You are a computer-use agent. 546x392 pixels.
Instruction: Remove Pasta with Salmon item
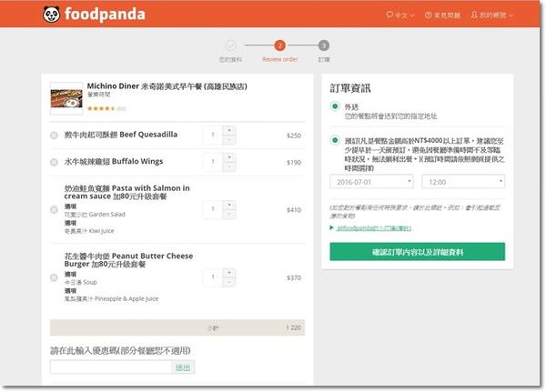(55, 209)
